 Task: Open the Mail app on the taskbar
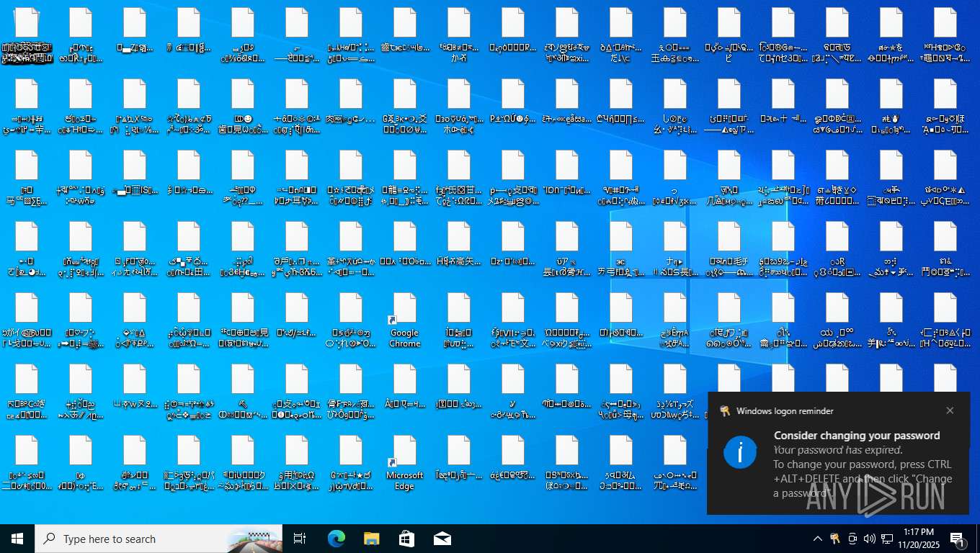tap(442, 539)
